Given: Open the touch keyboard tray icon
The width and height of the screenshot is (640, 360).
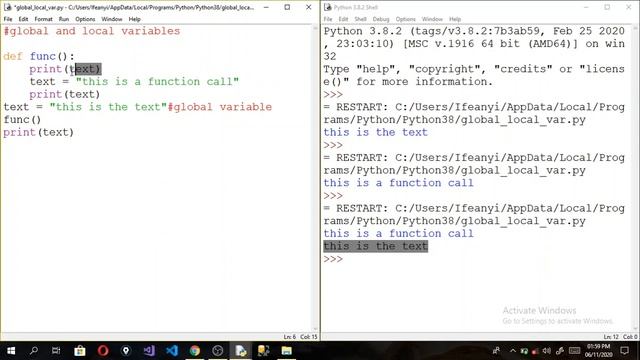Looking at the screenshot, I should (574, 351).
